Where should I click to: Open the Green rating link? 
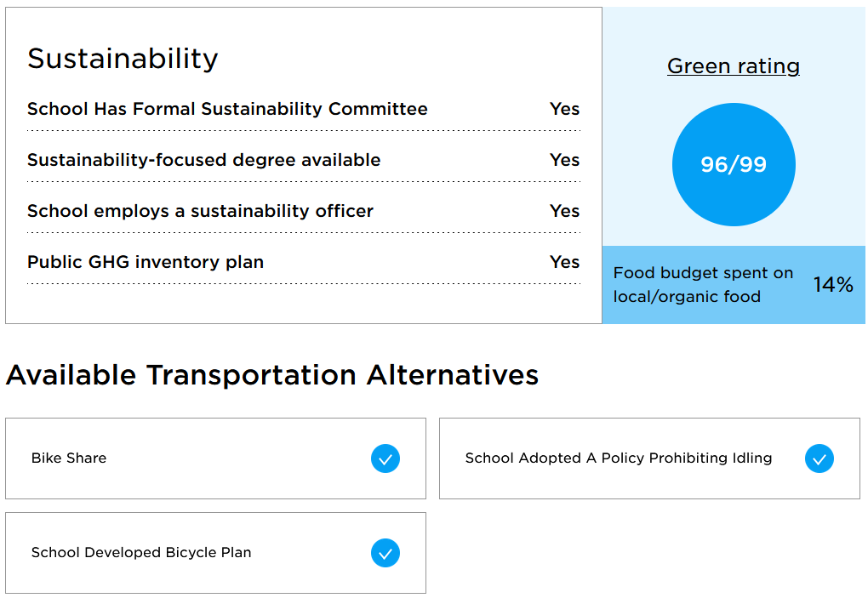point(734,65)
